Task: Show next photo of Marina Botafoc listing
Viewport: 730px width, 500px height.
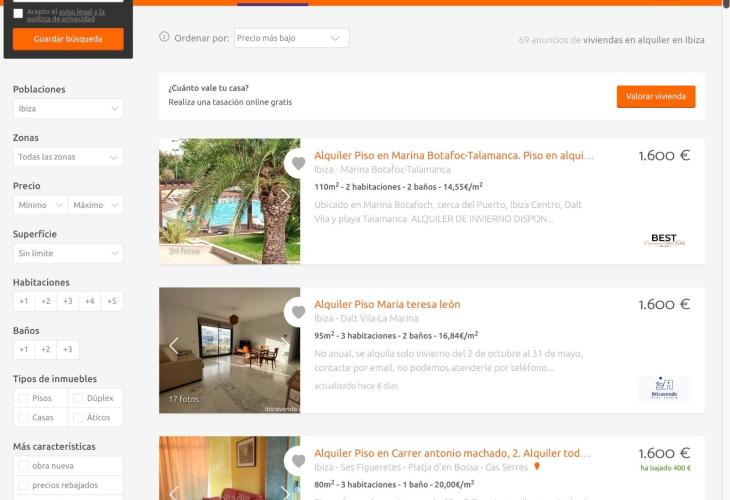Action: (284, 197)
